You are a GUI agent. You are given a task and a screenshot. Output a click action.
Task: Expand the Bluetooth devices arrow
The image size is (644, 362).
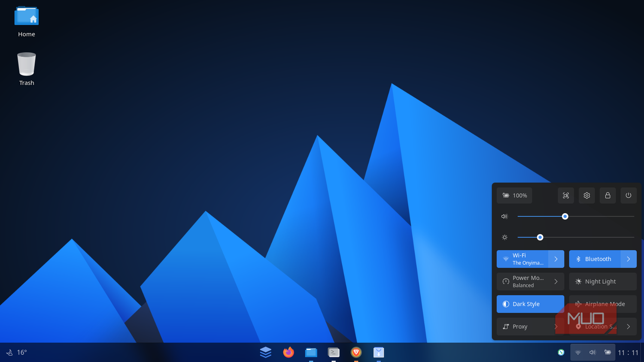point(629,259)
